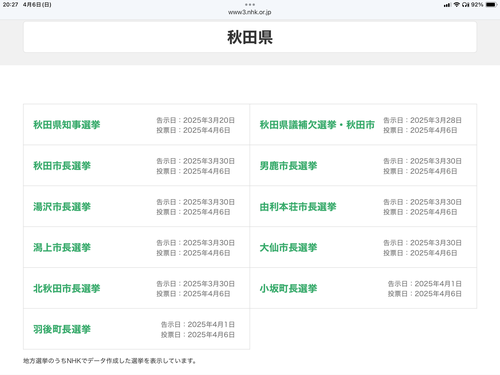The image size is (500, 375).
Task: Click 告示日：2025年4月1日 in 羽後町長選挙 row
Action: pos(198,324)
